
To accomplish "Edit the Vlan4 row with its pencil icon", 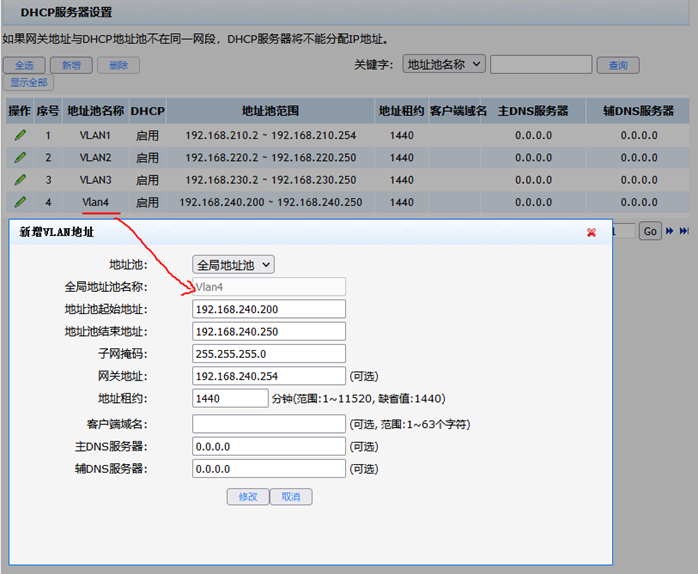I will [x=20, y=202].
